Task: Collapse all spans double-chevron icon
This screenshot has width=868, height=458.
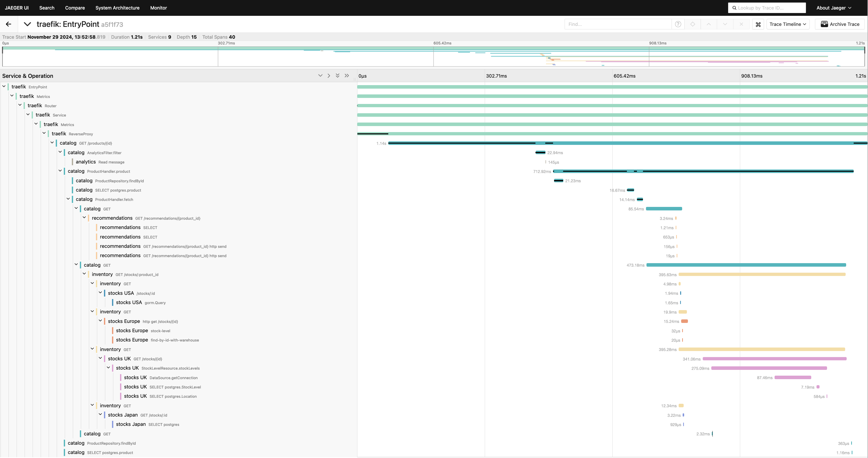Action: click(x=347, y=76)
